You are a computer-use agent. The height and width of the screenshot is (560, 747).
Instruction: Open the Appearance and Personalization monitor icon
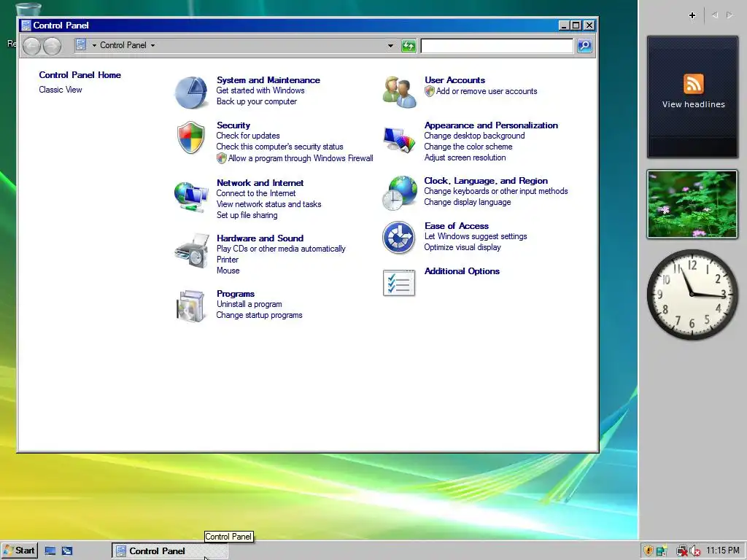tap(399, 139)
